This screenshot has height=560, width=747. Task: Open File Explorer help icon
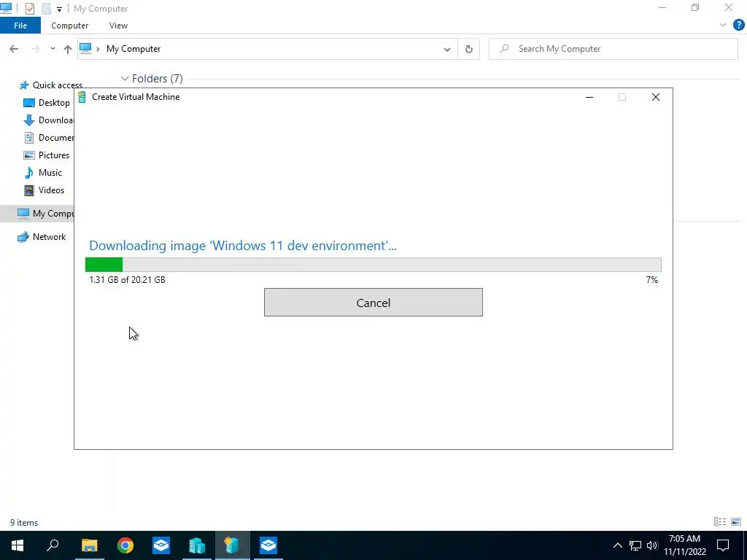pyautogui.click(x=738, y=26)
